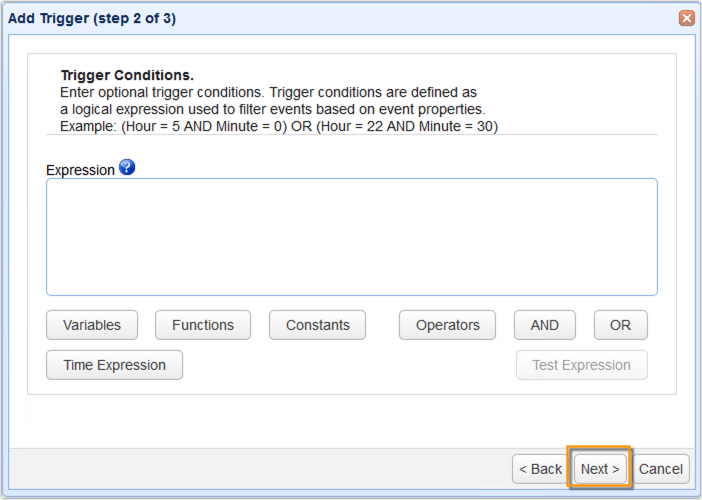Insert the OR operator

[620, 325]
